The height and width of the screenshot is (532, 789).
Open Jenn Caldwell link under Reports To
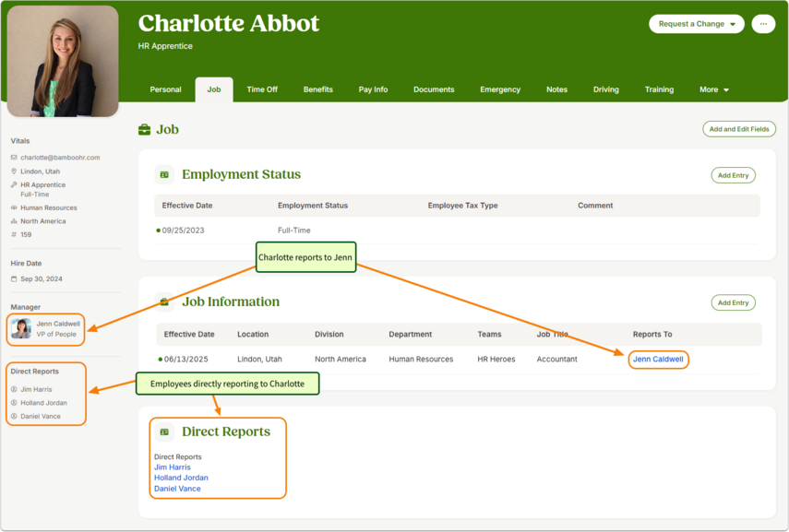coord(658,359)
